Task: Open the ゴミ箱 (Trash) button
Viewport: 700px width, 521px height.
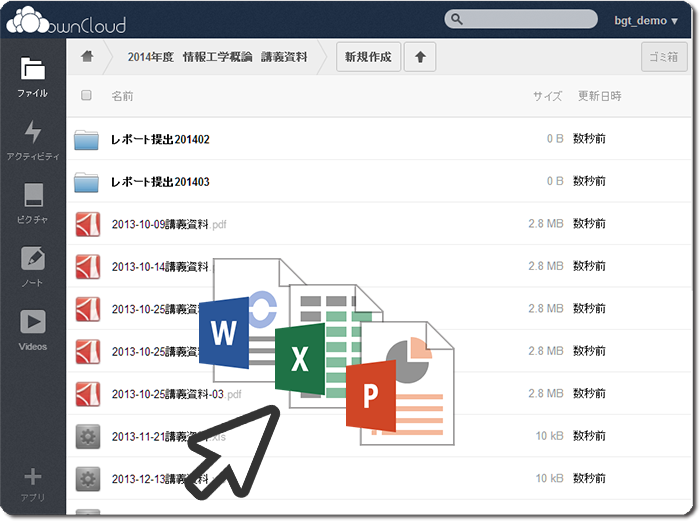Action: pos(664,57)
